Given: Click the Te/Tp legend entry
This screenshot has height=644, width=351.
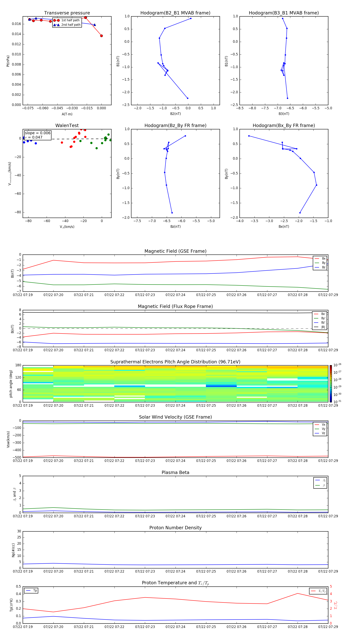Looking at the screenshot, I should 318,591.
